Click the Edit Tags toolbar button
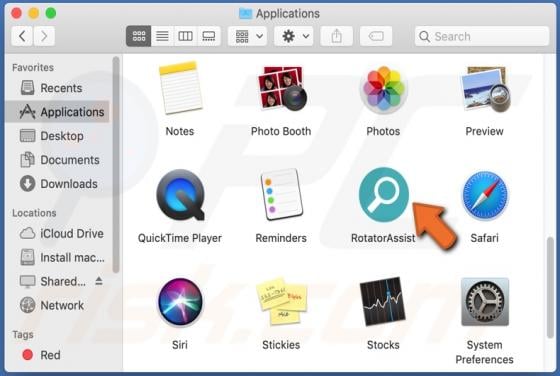Image resolution: width=560 pixels, height=376 pixels. click(x=376, y=36)
